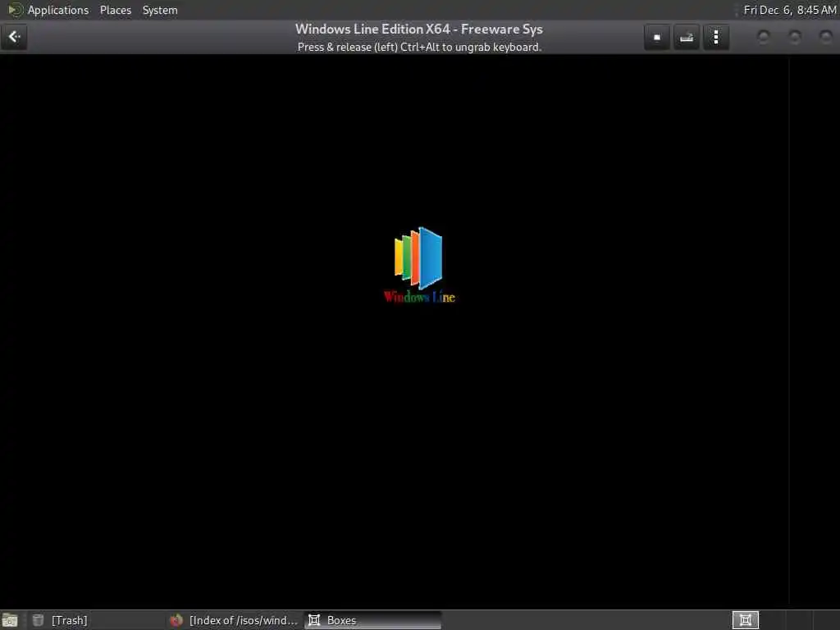This screenshot has height=630, width=840.
Task: Switch to the [Index of /isos/wind... Firefox window
Action: [x=234, y=620]
